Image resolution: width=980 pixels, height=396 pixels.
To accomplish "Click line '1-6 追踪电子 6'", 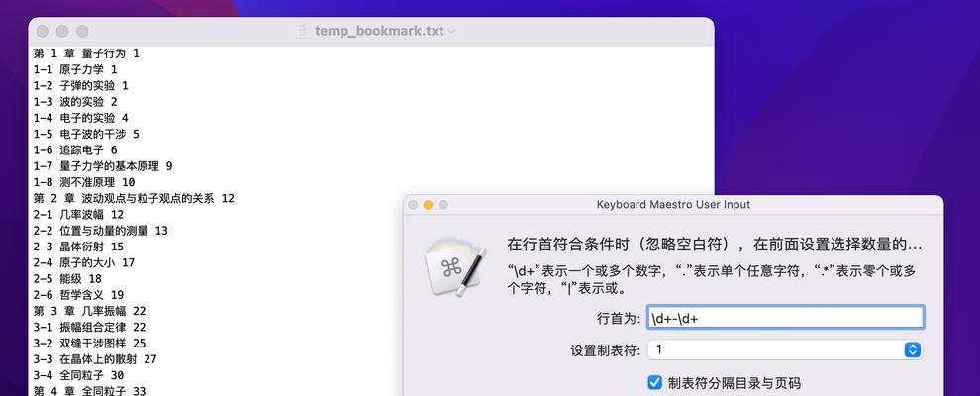I will click(x=75, y=149).
